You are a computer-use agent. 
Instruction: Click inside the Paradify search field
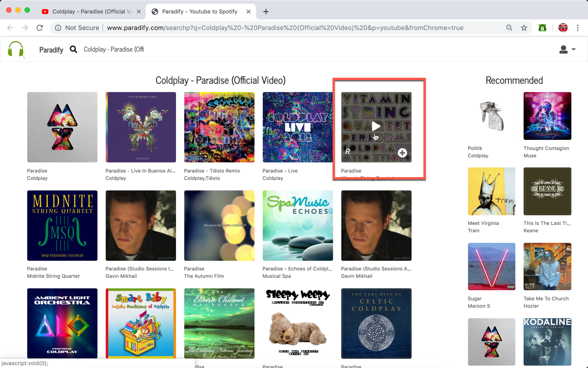(114, 49)
